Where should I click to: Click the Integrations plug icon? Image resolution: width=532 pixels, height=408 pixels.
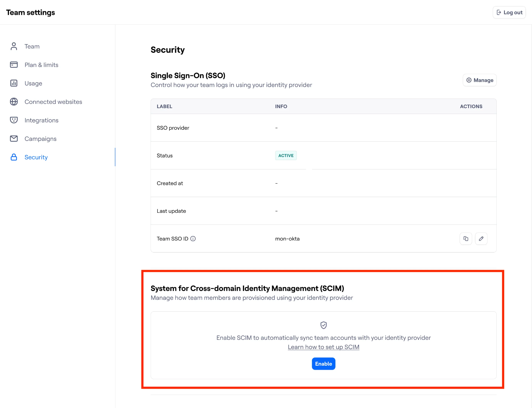click(14, 120)
